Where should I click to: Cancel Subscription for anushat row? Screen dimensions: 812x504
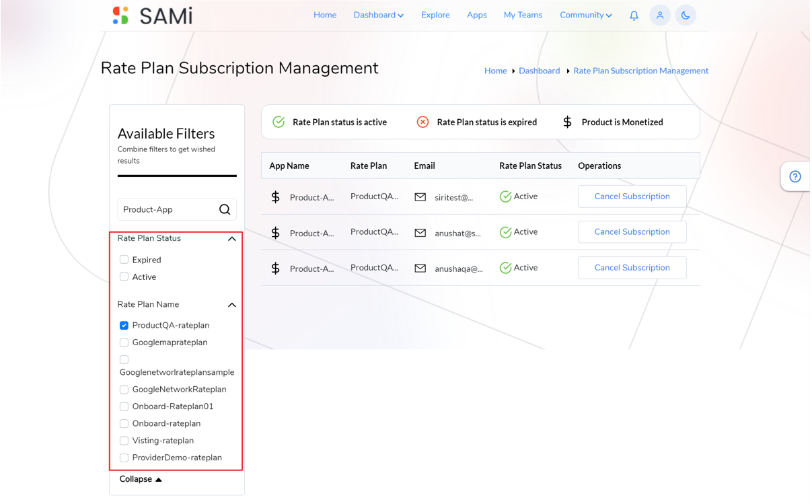pos(632,232)
